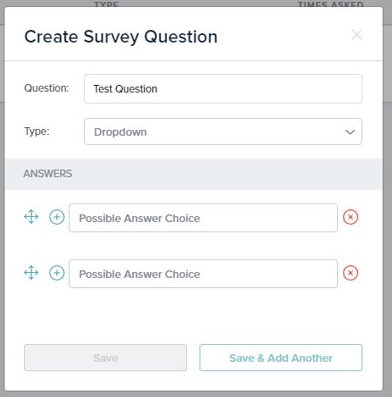Click the TYPE column header behind dialog
The image size is (392, 397).
106,4
